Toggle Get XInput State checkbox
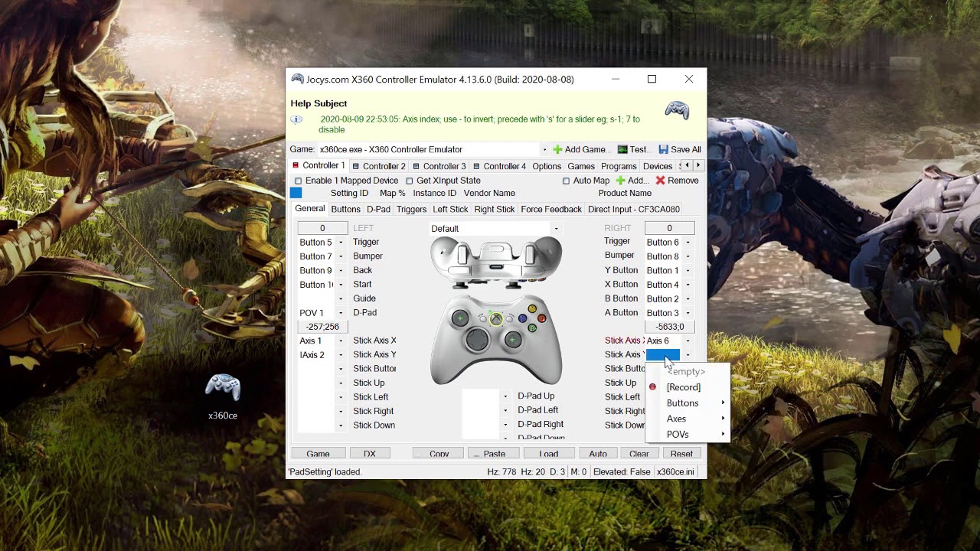Screen dimensions: 980x551 pos(410,181)
